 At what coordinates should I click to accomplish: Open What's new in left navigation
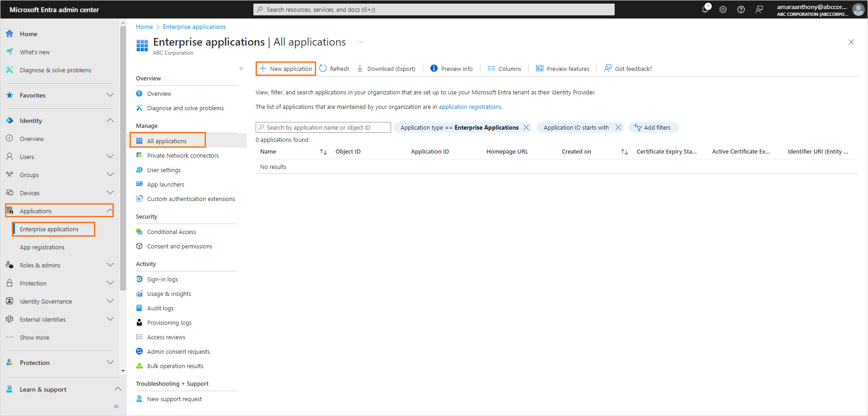pyautogui.click(x=35, y=52)
